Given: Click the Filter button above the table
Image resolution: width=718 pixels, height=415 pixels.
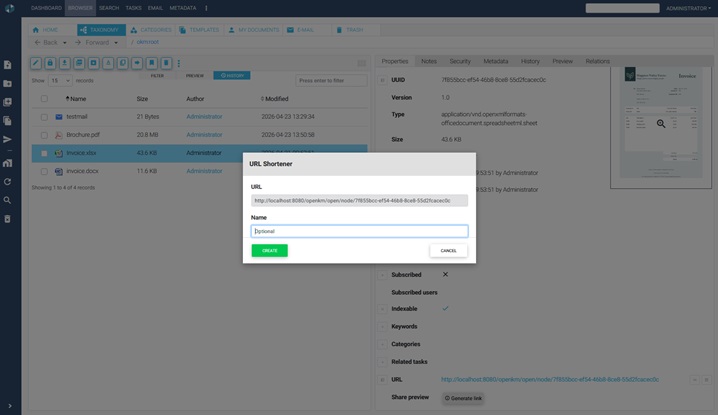Looking at the screenshot, I should pyautogui.click(x=157, y=76).
